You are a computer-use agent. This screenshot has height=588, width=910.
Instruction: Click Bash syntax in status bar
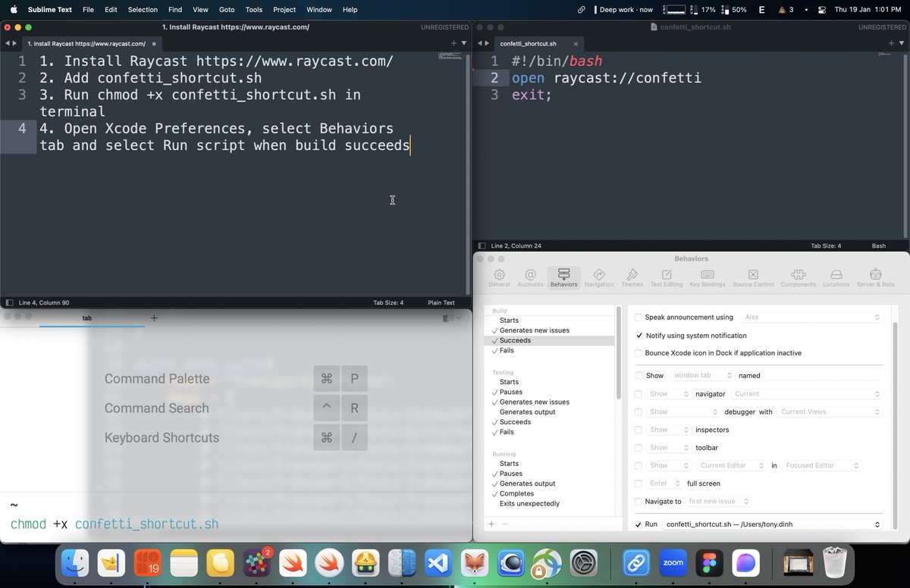pos(878,246)
